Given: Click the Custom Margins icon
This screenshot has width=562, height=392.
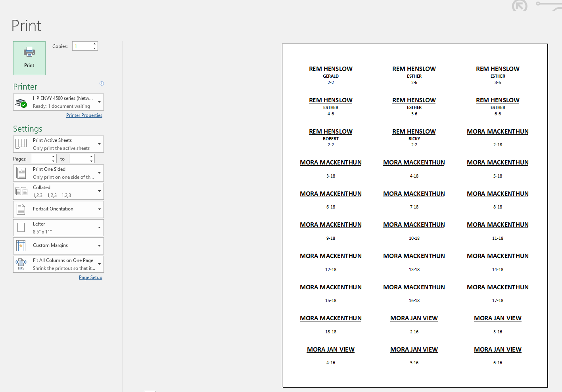Looking at the screenshot, I should pos(21,246).
